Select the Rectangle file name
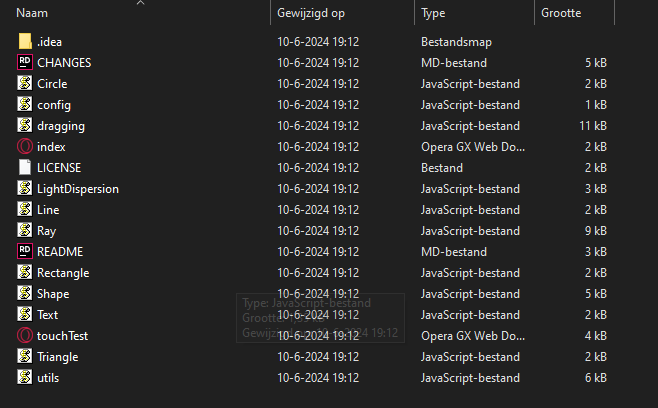 point(63,273)
